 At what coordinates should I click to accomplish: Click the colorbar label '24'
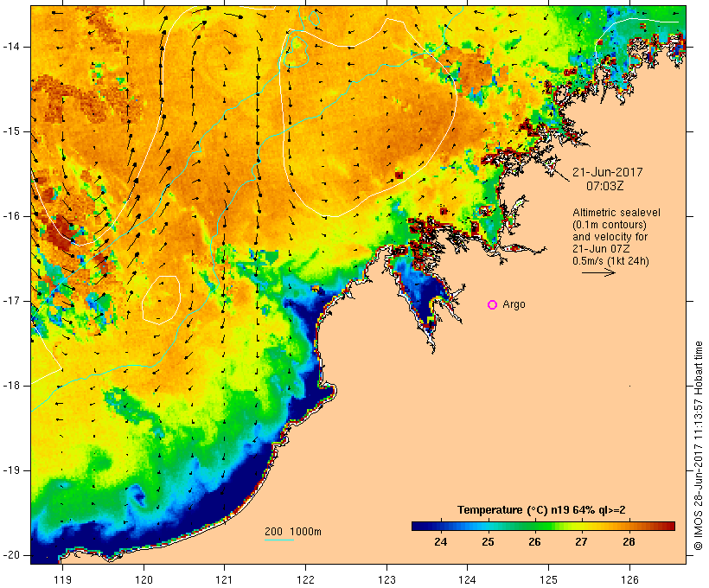click(x=441, y=542)
